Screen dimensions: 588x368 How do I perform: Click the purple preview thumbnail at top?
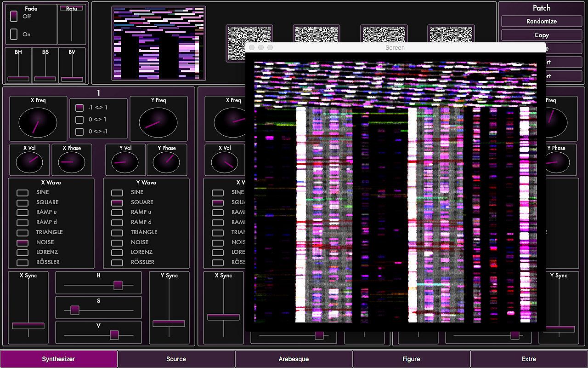158,42
